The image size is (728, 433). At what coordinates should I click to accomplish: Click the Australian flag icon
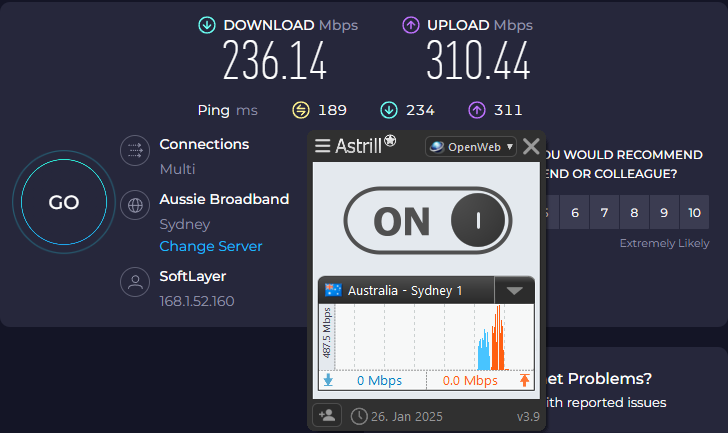pyautogui.click(x=333, y=290)
